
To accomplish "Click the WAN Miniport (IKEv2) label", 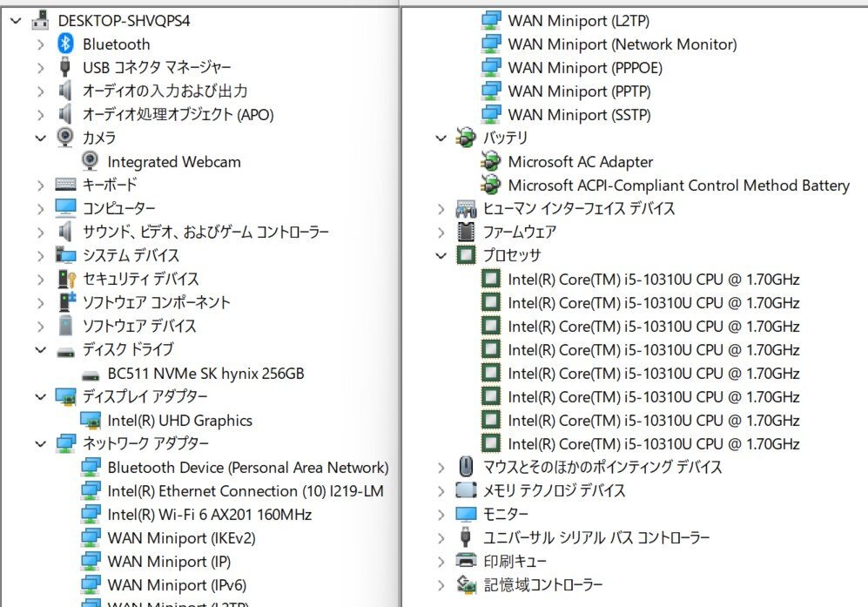I will (x=182, y=538).
